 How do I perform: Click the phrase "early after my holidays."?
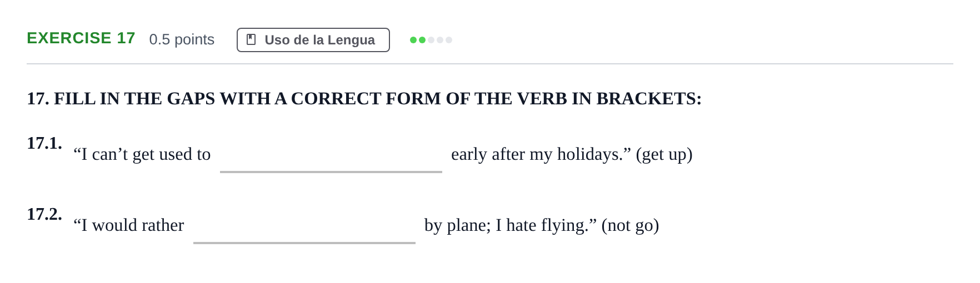coord(541,154)
